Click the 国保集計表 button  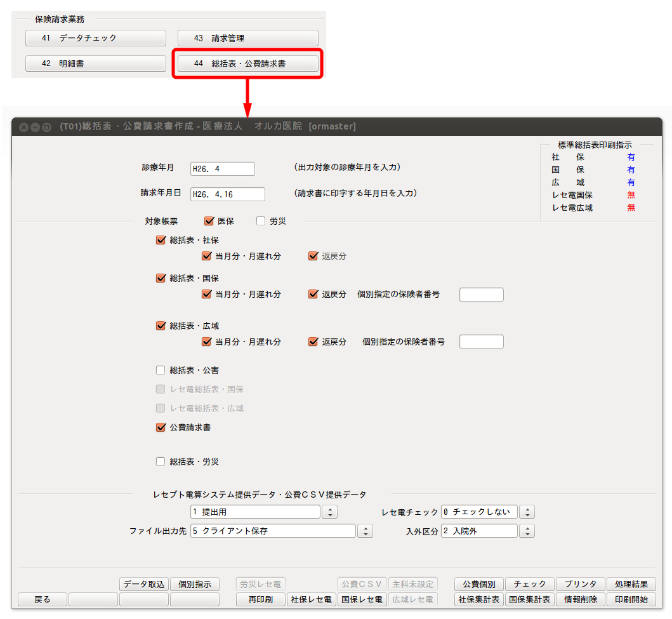pos(530,599)
